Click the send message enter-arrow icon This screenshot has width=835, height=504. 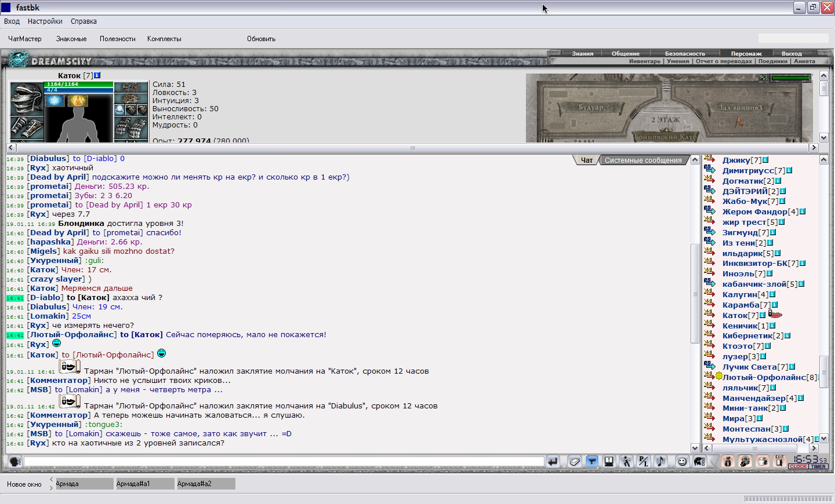coord(553,462)
